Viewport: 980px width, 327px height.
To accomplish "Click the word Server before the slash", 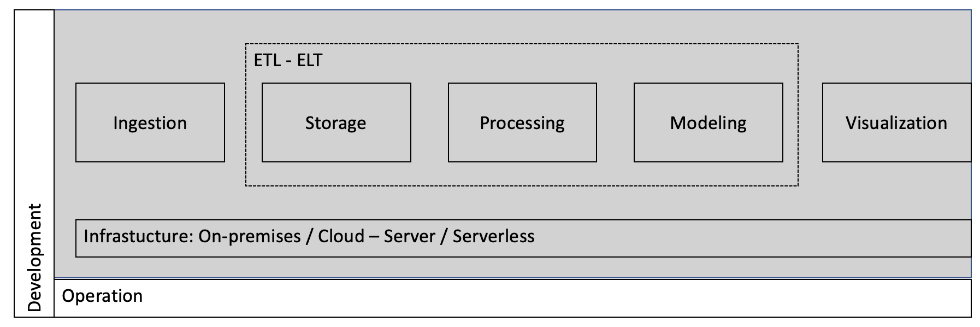I will click(x=410, y=236).
